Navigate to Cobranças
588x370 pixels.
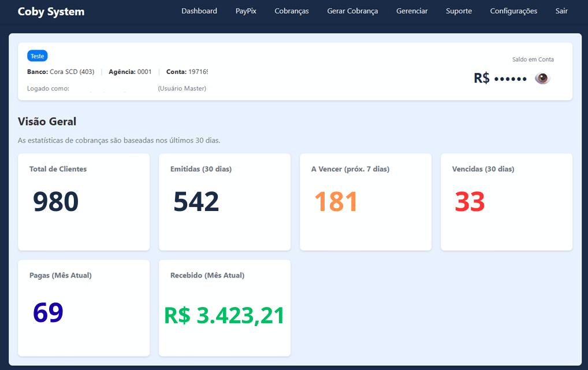click(291, 10)
